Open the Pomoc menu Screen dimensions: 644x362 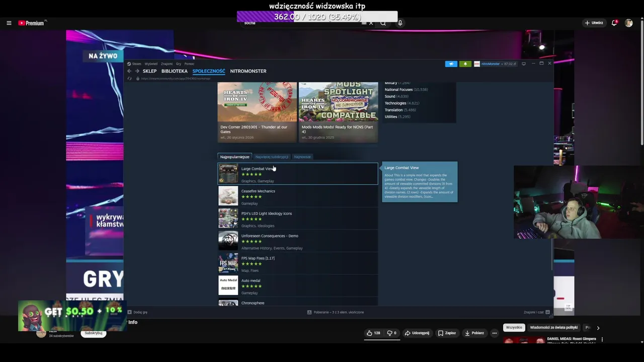coord(189,64)
